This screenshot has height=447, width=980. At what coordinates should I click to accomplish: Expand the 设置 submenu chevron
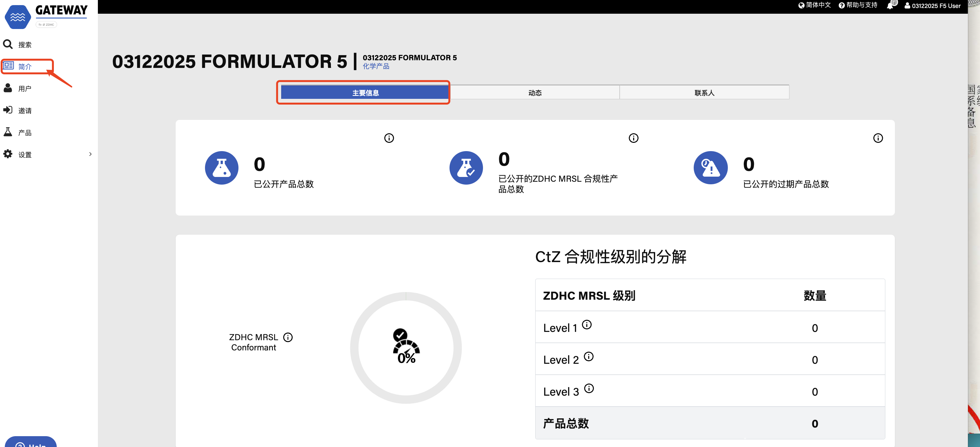(90, 154)
